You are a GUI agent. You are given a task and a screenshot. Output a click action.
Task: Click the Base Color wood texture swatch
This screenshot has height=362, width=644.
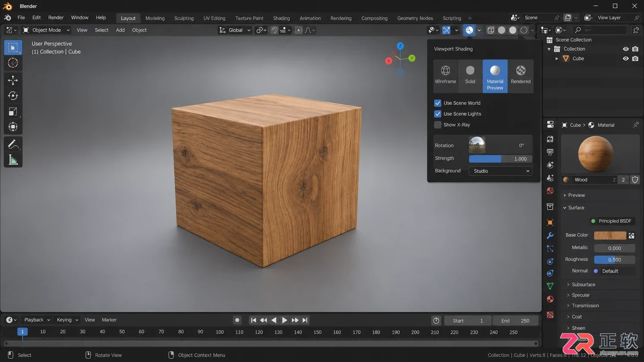(610, 236)
